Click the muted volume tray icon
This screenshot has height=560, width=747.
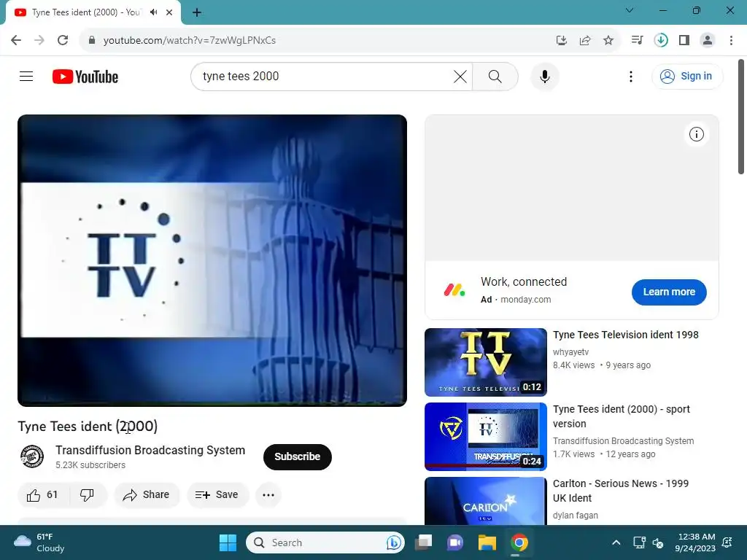658,542
